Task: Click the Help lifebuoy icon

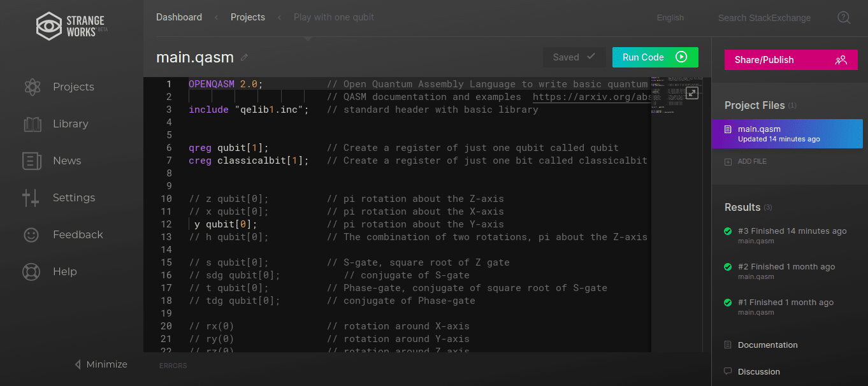Action: coord(31,271)
